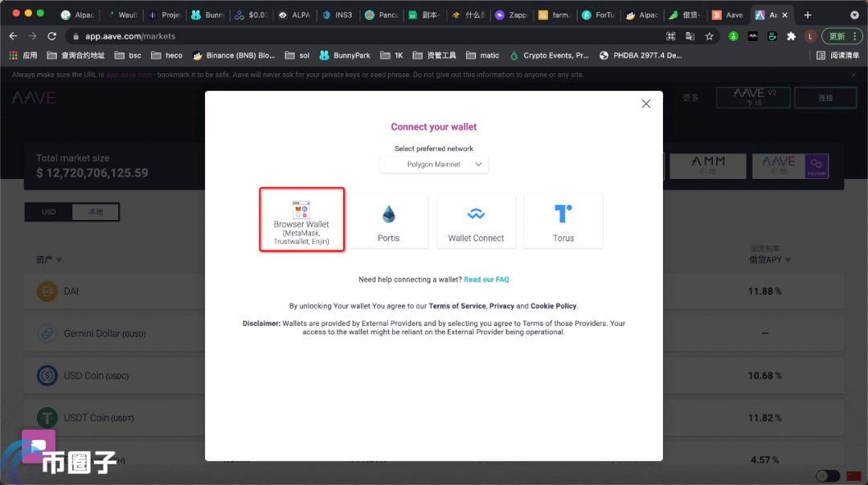Select Torus wallet option
Image resolution: width=868 pixels, height=485 pixels.
pyautogui.click(x=563, y=221)
